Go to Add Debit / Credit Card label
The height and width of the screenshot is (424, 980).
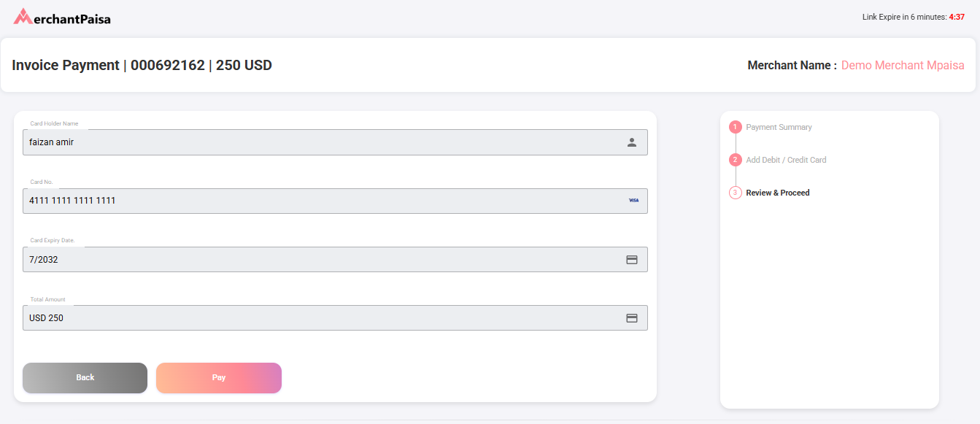pos(786,160)
